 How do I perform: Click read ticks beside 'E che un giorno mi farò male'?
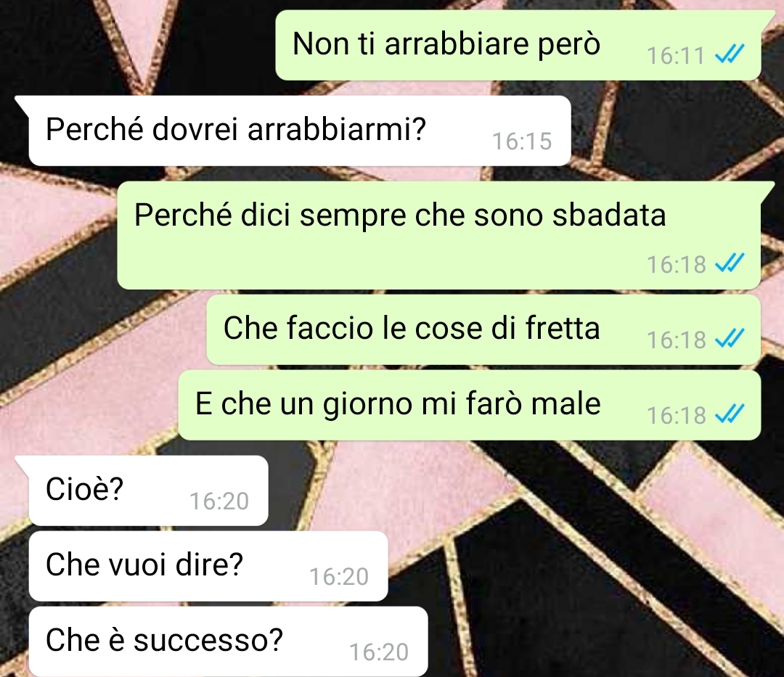coord(730,414)
